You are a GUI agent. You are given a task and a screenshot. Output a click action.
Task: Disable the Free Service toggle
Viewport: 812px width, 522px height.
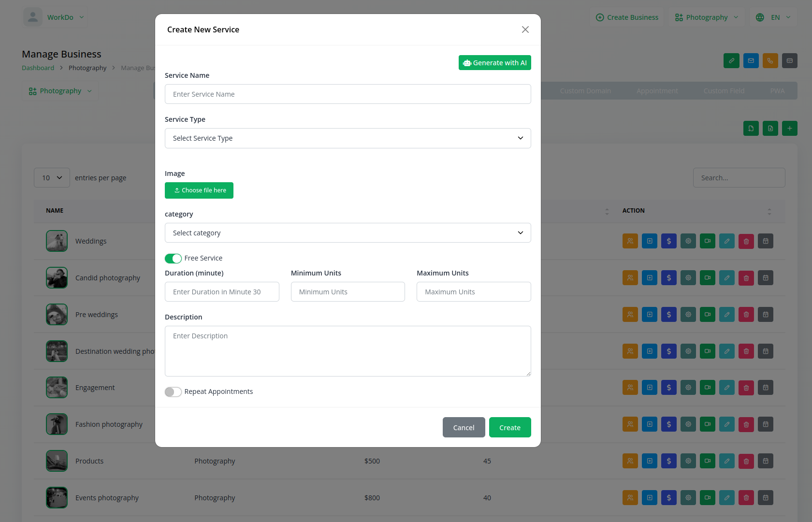pos(173,259)
